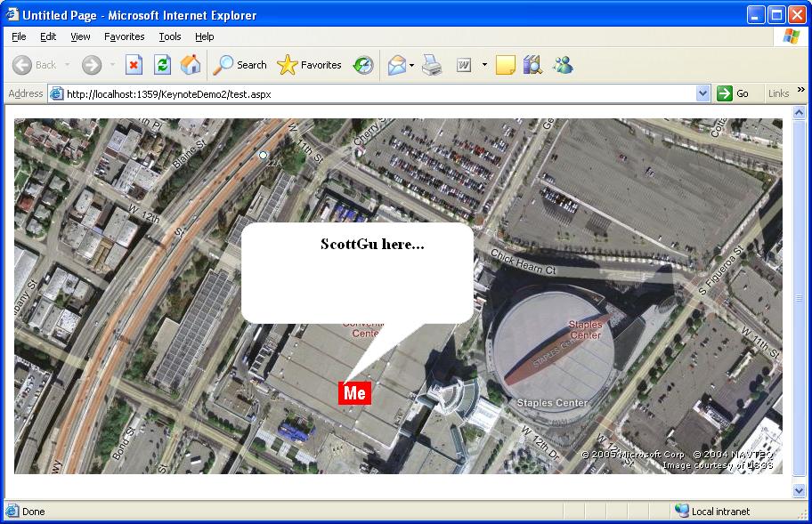
Task: Click the vertical scrollbar up arrow
Action: pyautogui.click(x=799, y=112)
